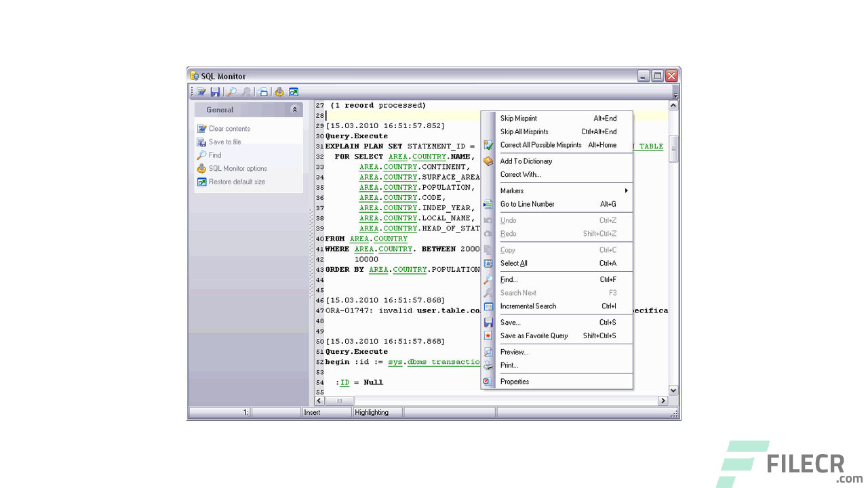Screen dimensions: 868x488
Task: Choose Correct With... from the context menu
Action: click(x=557, y=175)
